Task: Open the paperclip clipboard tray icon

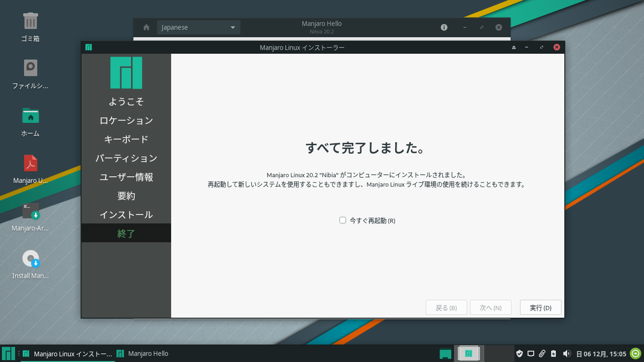Action: (x=542, y=354)
